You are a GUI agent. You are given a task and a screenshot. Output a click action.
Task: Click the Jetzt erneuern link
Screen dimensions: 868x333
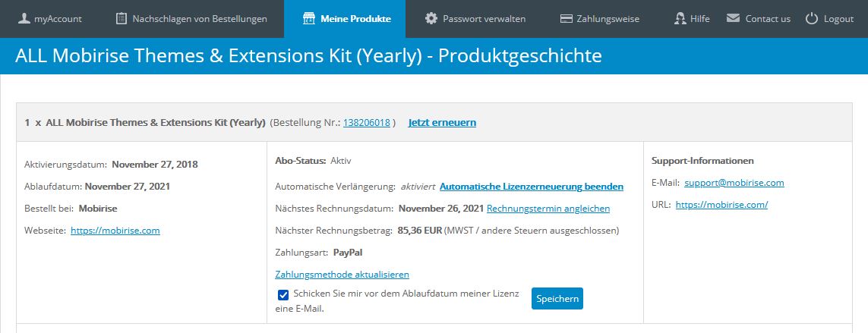442,122
